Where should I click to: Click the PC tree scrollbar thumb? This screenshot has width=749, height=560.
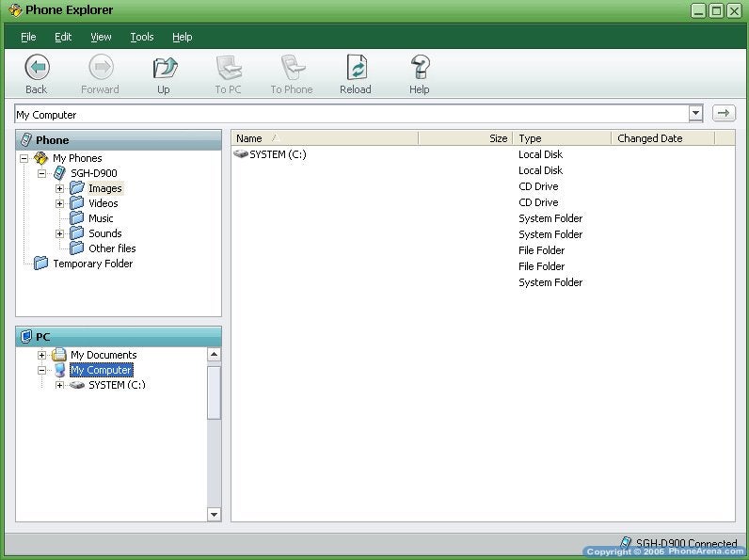[x=214, y=392]
